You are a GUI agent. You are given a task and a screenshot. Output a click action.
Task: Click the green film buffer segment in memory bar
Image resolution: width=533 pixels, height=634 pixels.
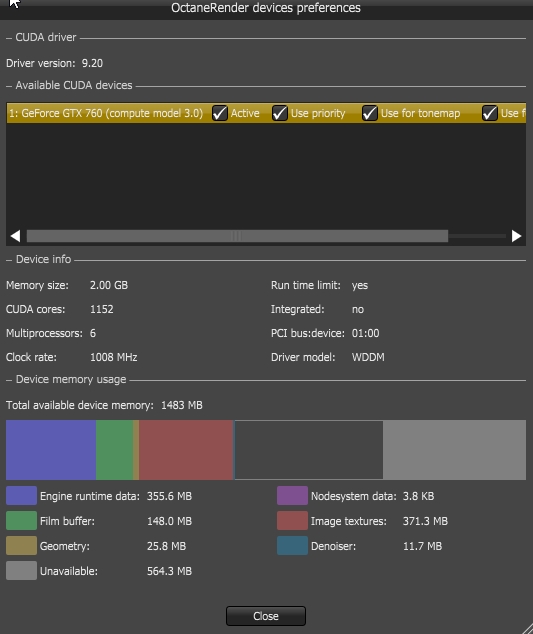pyautogui.click(x=114, y=450)
